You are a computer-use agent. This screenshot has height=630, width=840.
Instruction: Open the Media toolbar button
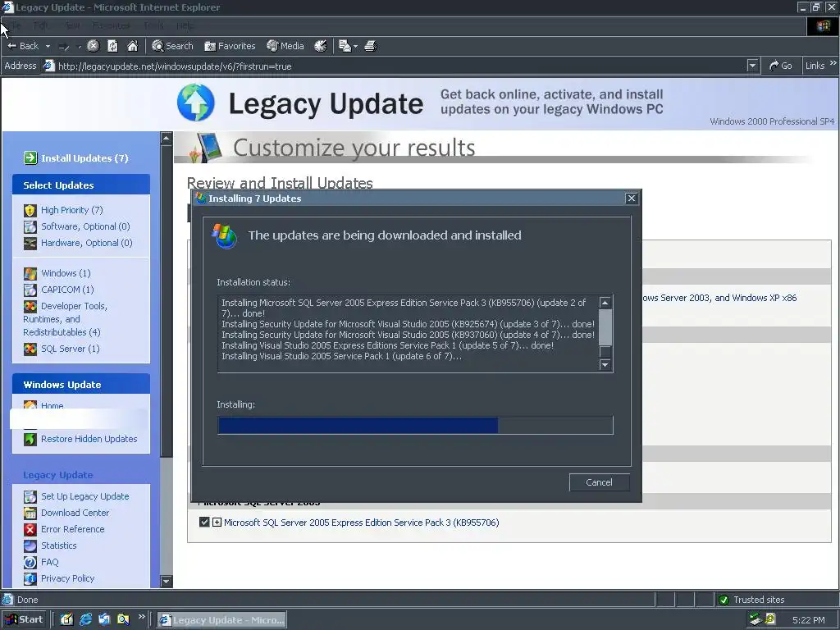point(285,46)
